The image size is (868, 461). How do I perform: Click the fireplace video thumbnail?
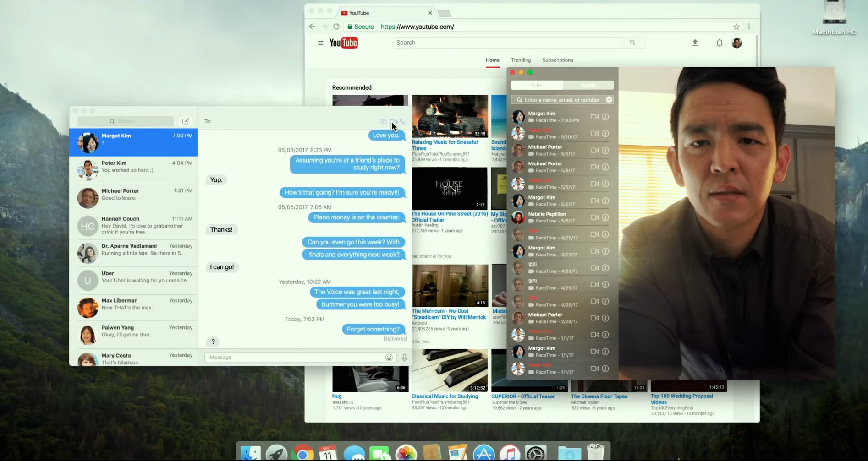tap(450, 116)
